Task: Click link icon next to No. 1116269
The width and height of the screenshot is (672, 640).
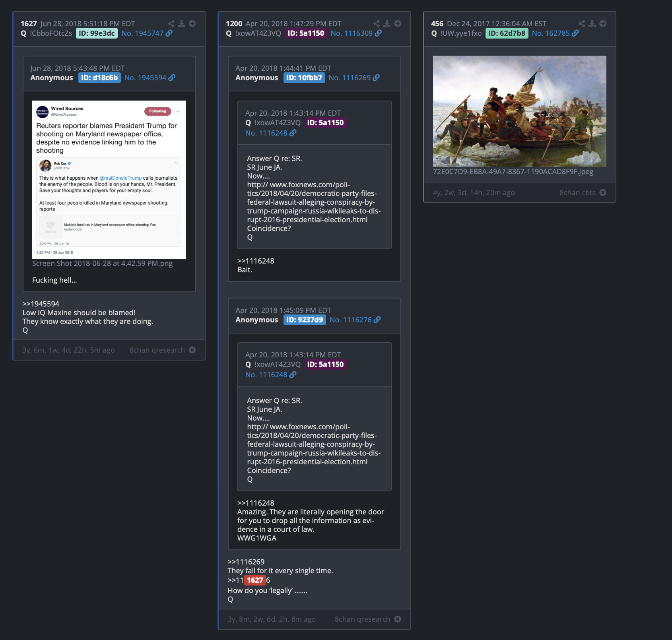Action: 376,78
